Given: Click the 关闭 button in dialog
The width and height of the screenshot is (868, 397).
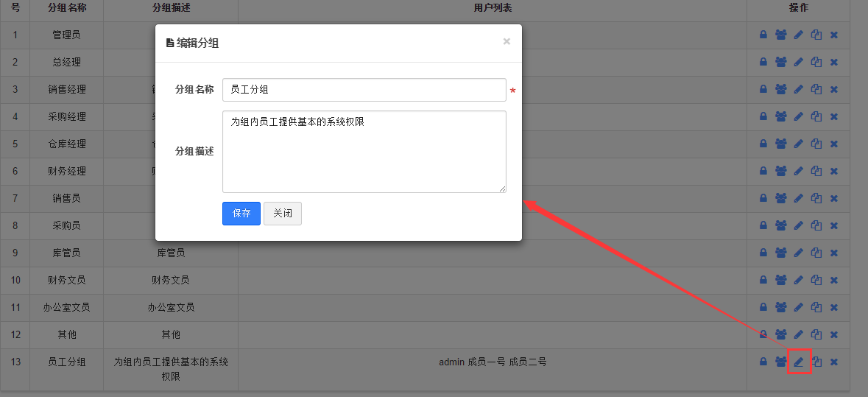Looking at the screenshot, I should pos(282,213).
